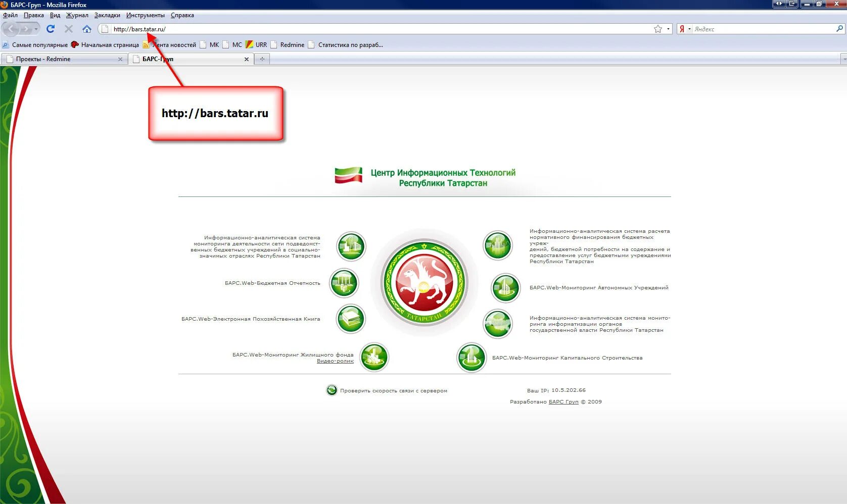
Task: Open the Закладки menu
Action: (107, 15)
